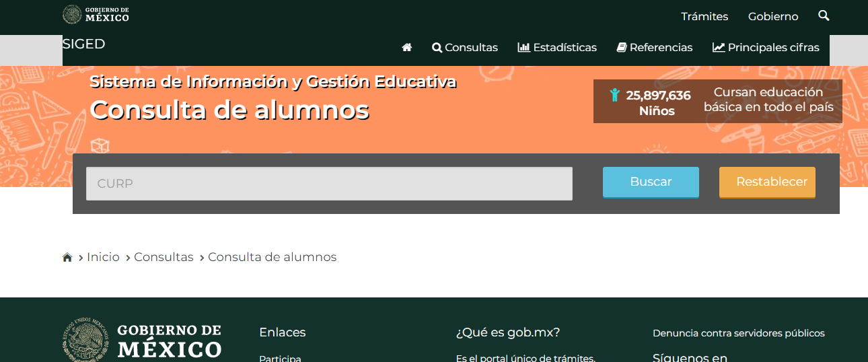Screen dimensions: 868x362
Task: Click the breadcrumb home icon
Action: pos(67,257)
